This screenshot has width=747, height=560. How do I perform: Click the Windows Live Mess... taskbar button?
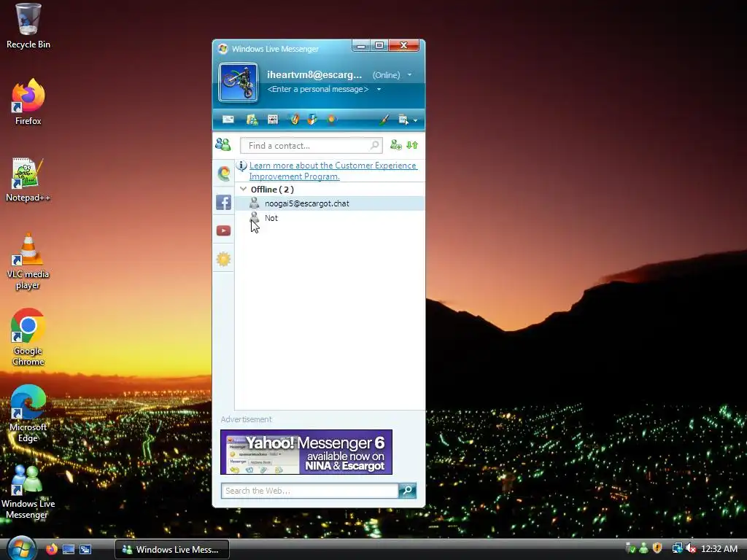[x=172, y=549]
